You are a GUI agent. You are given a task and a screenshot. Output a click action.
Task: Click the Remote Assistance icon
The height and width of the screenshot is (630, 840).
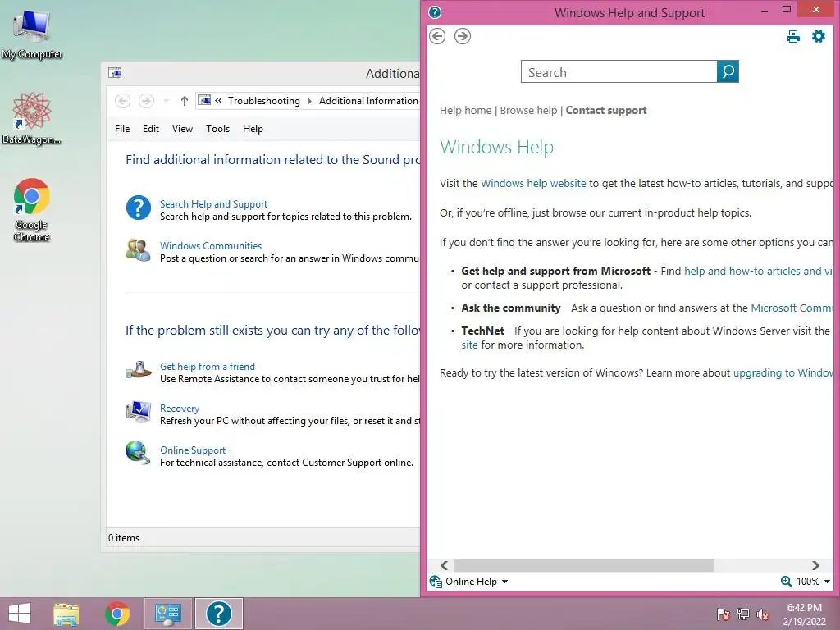click(x=138, y=370)
